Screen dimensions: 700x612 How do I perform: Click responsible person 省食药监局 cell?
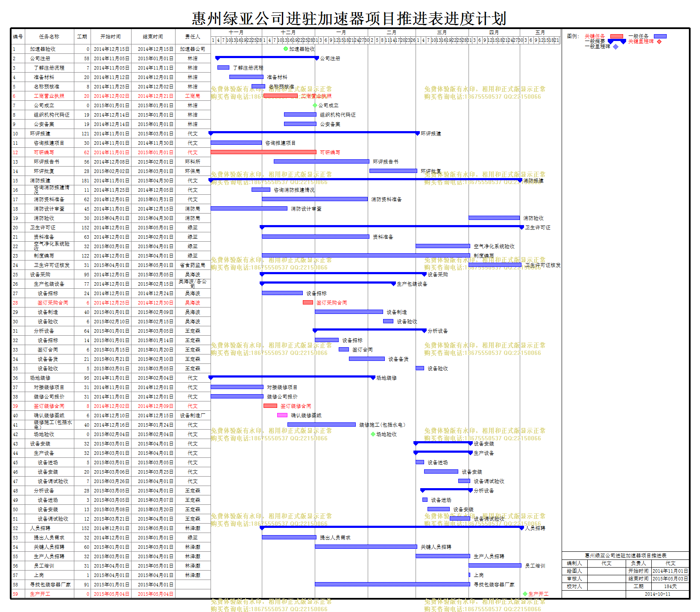point(193,265)
